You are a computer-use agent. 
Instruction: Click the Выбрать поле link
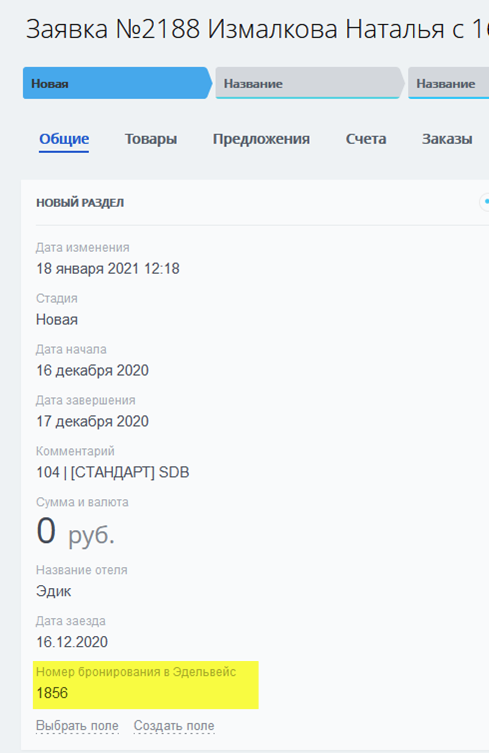point(77,726)
